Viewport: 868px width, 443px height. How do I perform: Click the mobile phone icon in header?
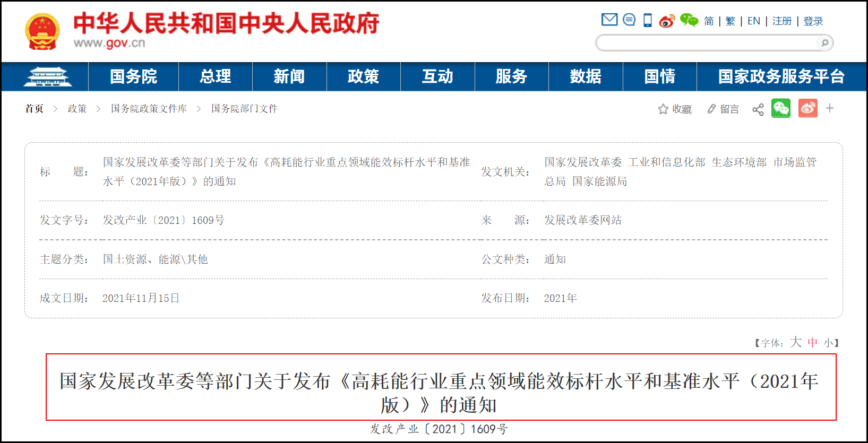click(x=648, y=21)
